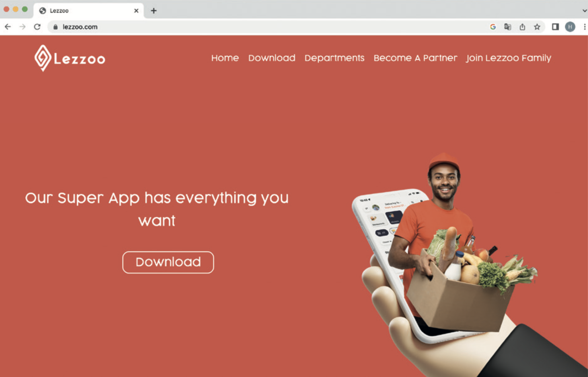Bookmark this page with the star
The width and height of the screenshot is (588, 377).
tap(537, 27)
